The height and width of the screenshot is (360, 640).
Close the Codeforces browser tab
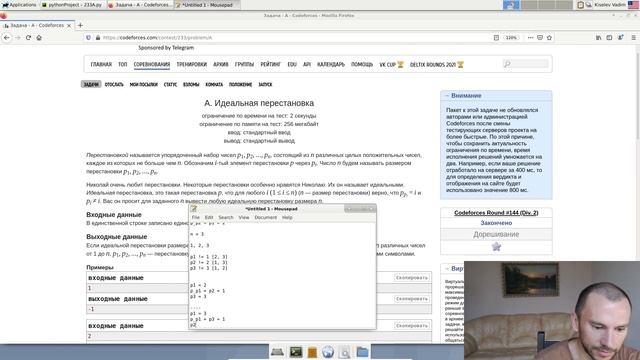pos(69,25)
